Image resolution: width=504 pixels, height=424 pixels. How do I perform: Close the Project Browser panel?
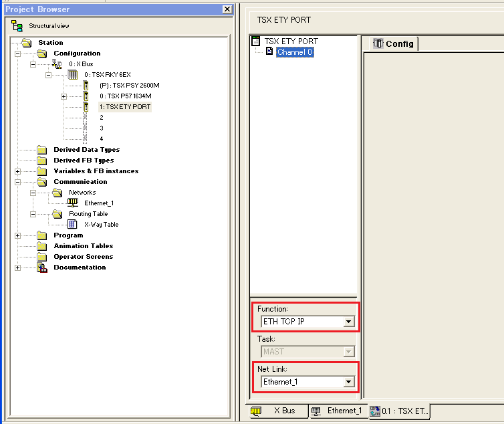point(227,9)
